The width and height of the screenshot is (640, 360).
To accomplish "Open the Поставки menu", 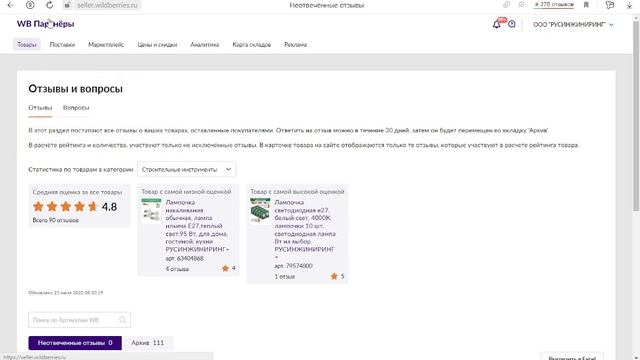I will [x=62, y=44].
